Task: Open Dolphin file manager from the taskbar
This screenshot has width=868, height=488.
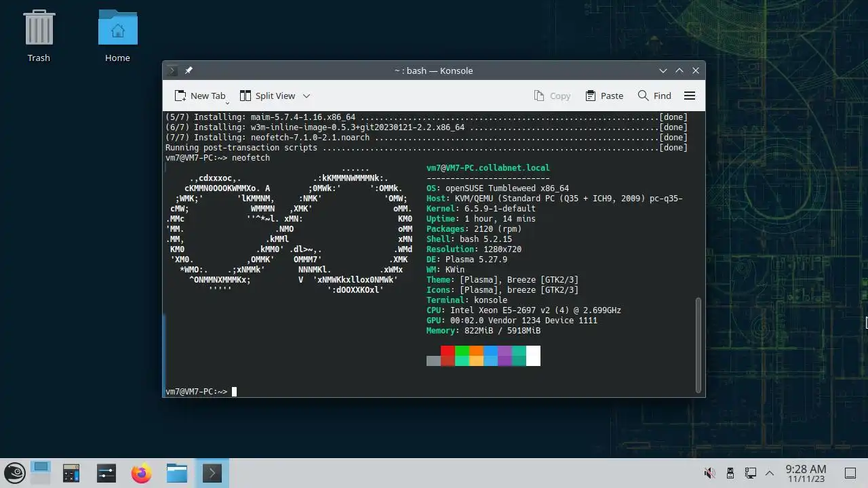Action: tap(177, 472)
